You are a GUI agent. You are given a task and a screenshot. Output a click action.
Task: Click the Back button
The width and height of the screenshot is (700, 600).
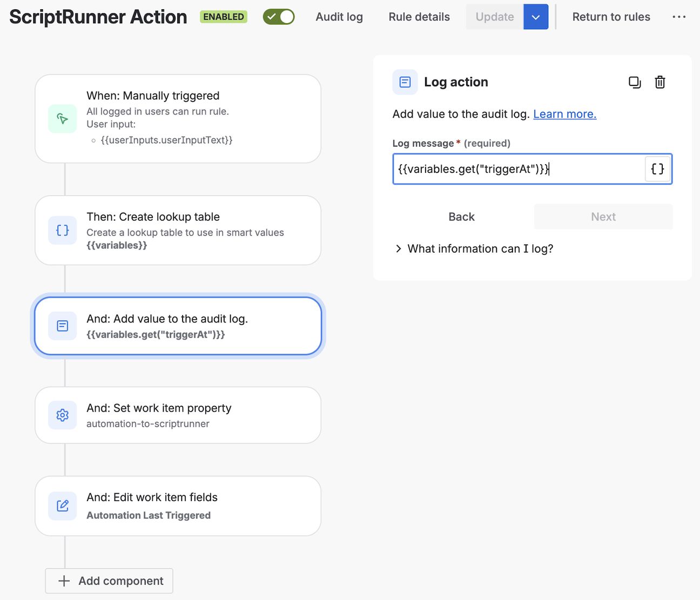[x=462, y=217]
